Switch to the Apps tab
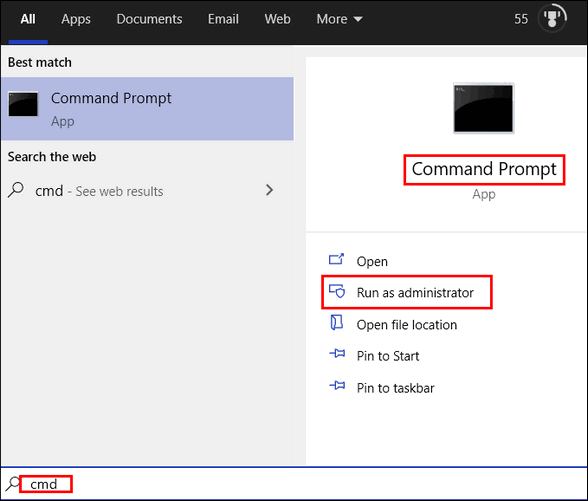This screenshot has height=501, width=588. pos(76,19)
